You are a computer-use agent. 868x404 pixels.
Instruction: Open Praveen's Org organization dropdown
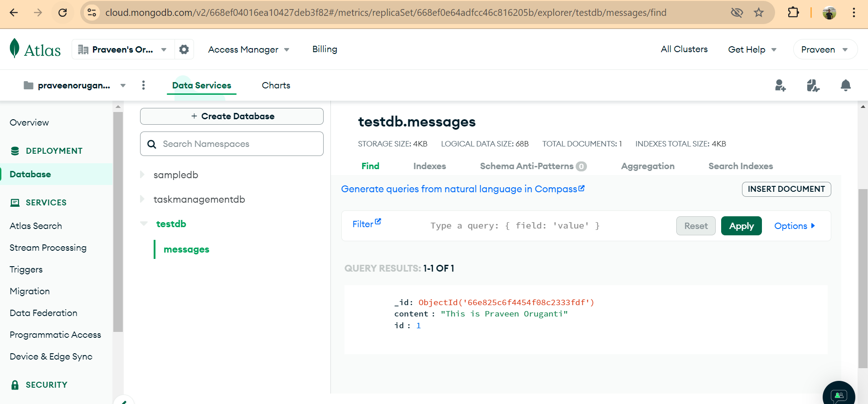(x=123, y=49)
